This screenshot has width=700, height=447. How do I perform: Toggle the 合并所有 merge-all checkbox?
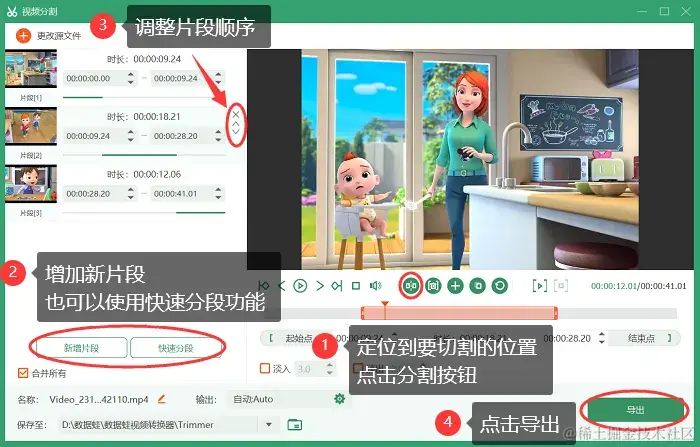(23, 373)
